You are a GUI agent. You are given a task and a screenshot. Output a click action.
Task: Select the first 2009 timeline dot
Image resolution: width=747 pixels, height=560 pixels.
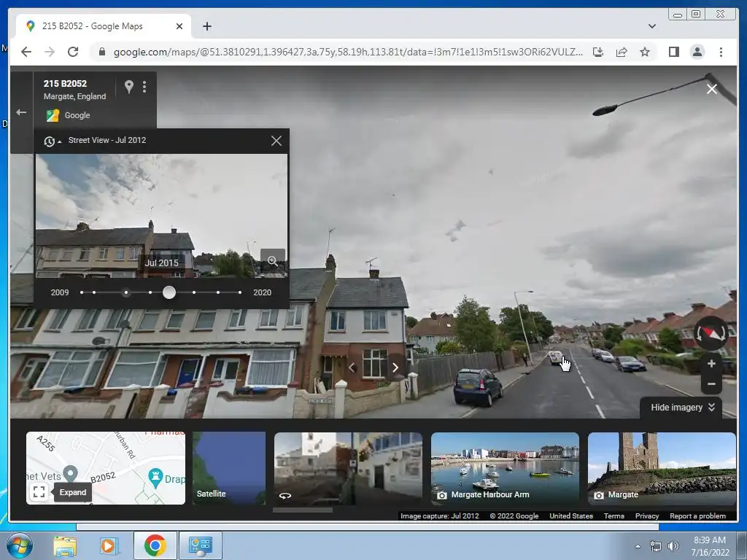click(82, 292)
